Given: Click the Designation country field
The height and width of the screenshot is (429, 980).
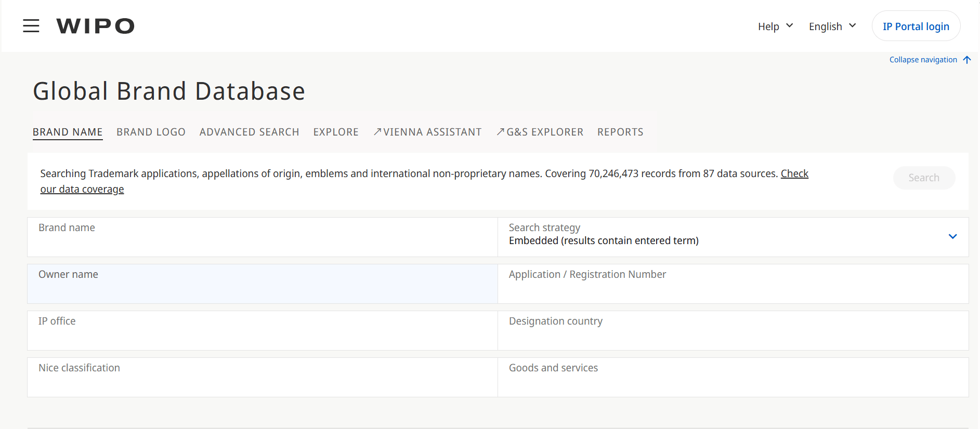Looking at the screenshot, I should (x=733, y=330).
